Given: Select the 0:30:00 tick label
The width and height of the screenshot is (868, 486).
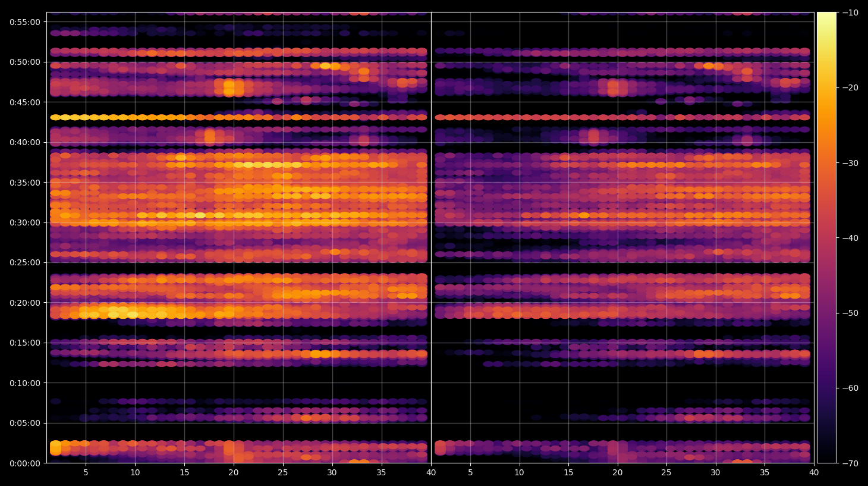Looking at the screenshot, I should coord(25,222).
